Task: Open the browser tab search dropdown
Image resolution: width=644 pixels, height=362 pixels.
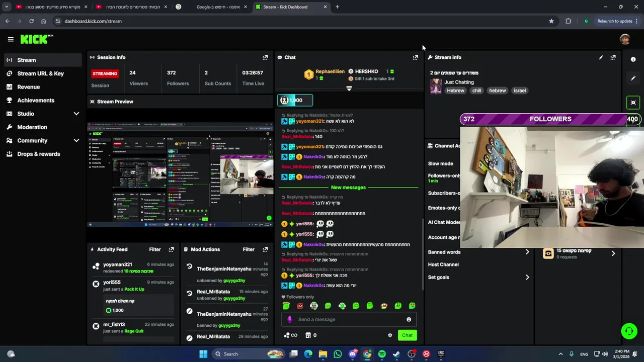Action: click(7, 7)
